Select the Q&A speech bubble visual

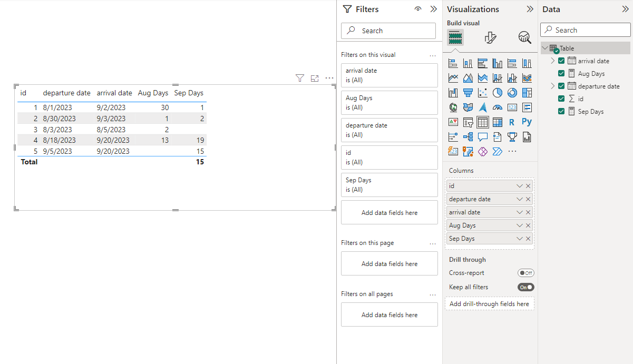coord(482,137)
